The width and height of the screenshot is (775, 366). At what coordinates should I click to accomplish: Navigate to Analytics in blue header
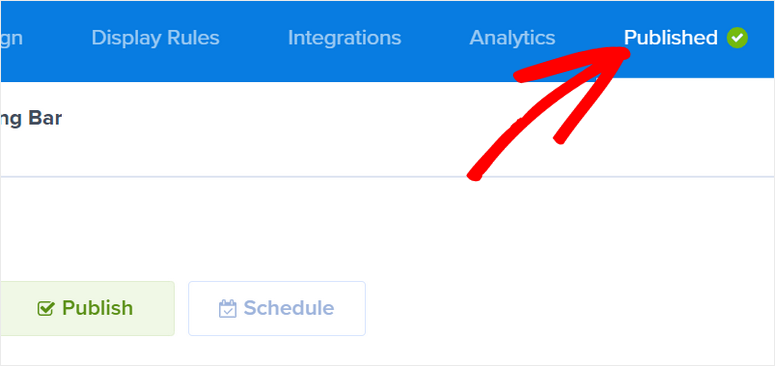tap(512, 38)
